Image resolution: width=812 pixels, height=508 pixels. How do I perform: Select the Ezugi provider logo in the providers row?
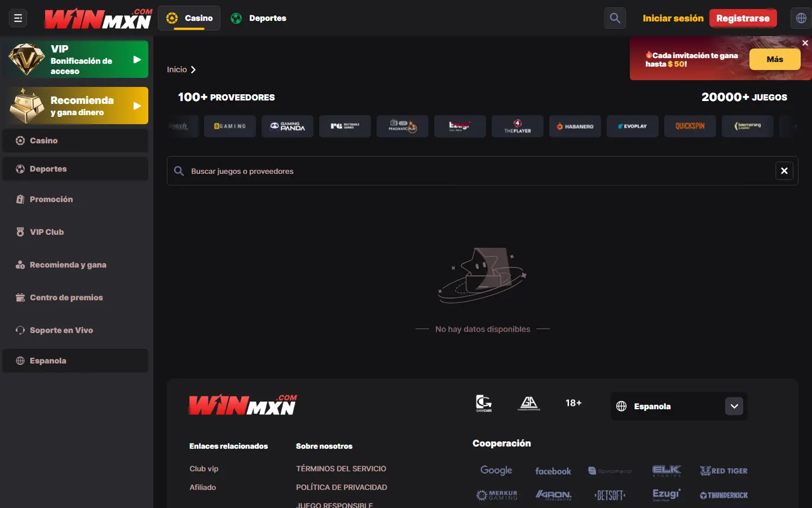(460, 126)
